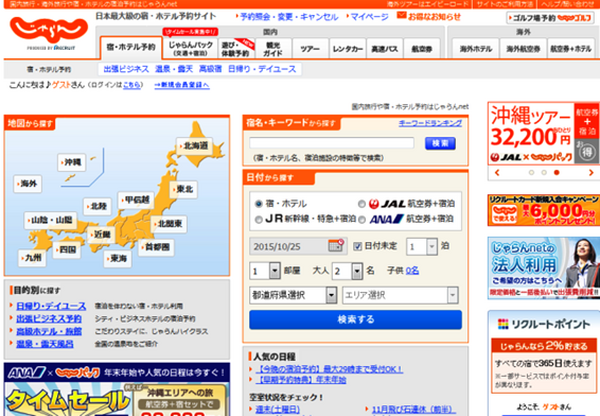Open the 新規会員登録へ link
The width and height of the screenshot is (600, 416).
tap(182, 85)
